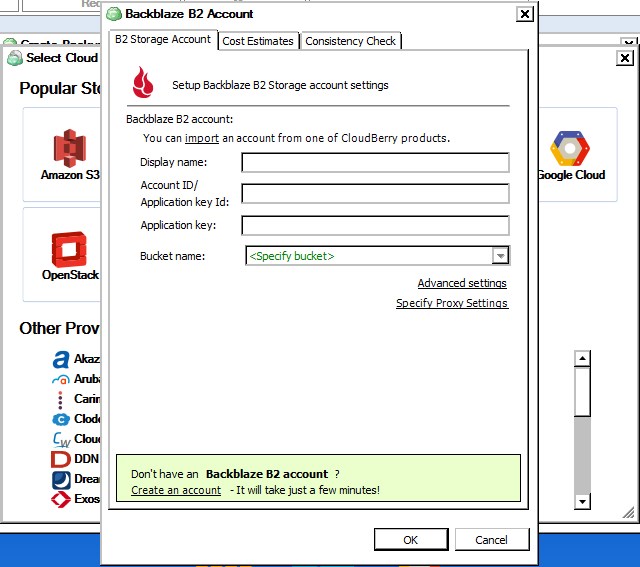
Task: Click the provider list scrollbar thumb
Action: coord(582,391)
